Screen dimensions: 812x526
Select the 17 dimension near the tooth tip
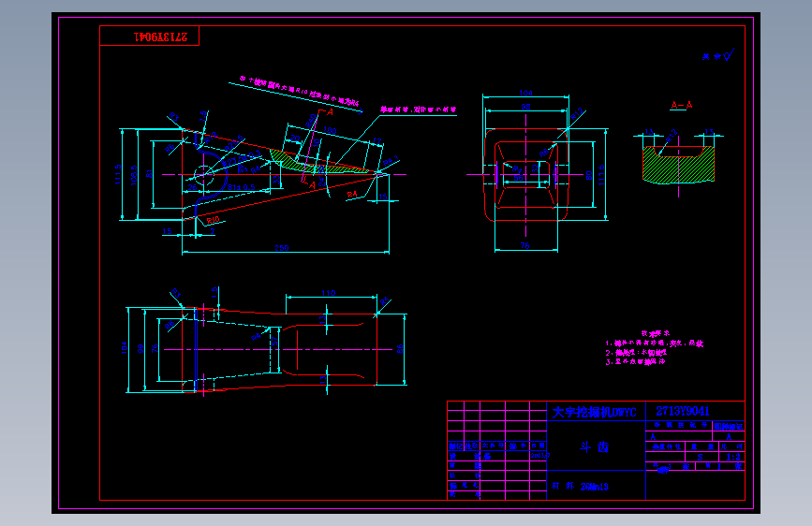pyautogui.click(x=376, y=140)
